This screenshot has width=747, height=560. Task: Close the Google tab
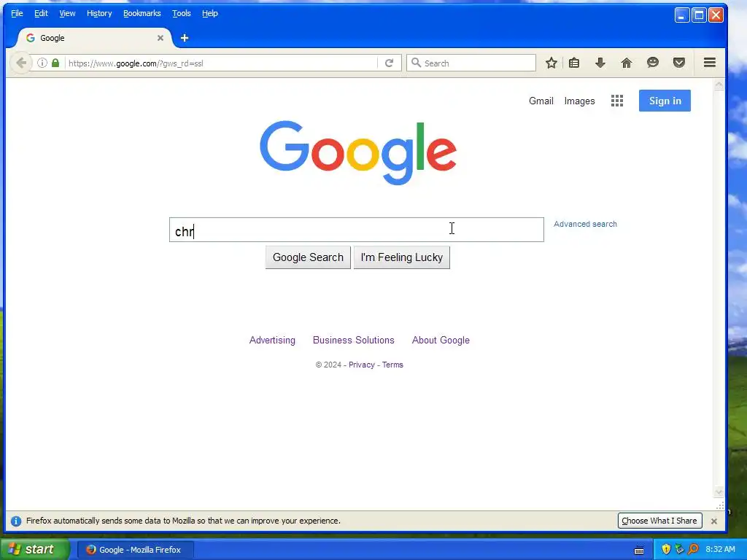[160, 38]
